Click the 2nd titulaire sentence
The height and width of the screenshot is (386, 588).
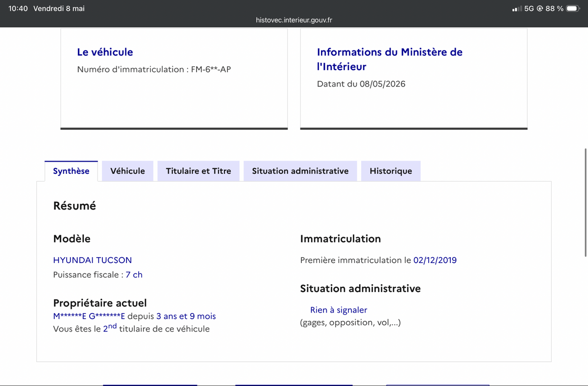pos(131,328)
